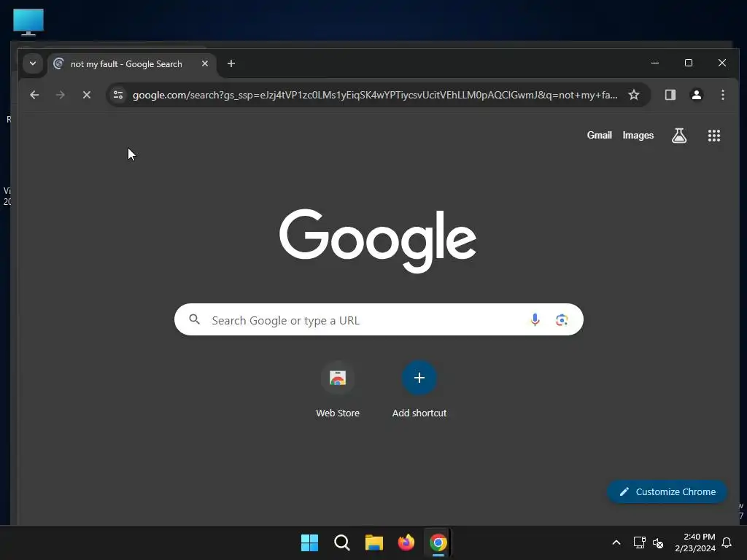Open the Gmail link

click(599, 135)
